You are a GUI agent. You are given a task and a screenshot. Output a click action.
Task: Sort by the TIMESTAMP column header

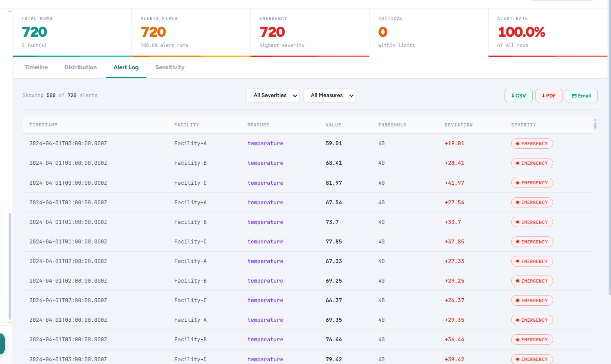[x=43, y=124]
